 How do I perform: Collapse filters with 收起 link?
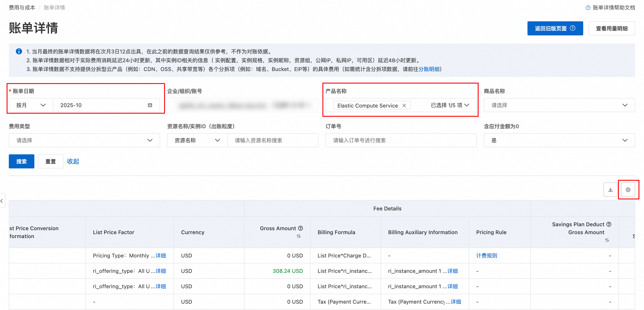click(73, 162)
